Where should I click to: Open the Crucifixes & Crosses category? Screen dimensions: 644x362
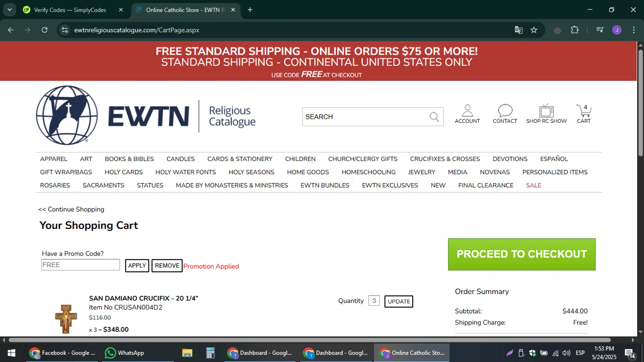tap(445, 159)
